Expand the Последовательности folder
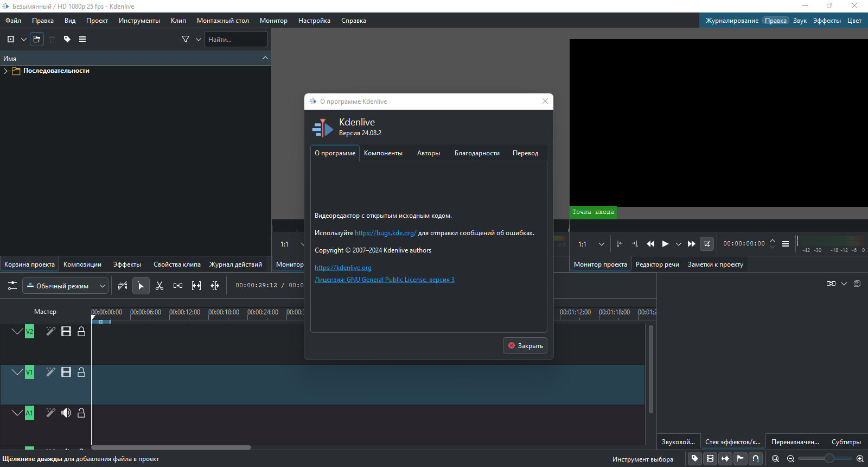868x467 pixels. pos(6,71)
